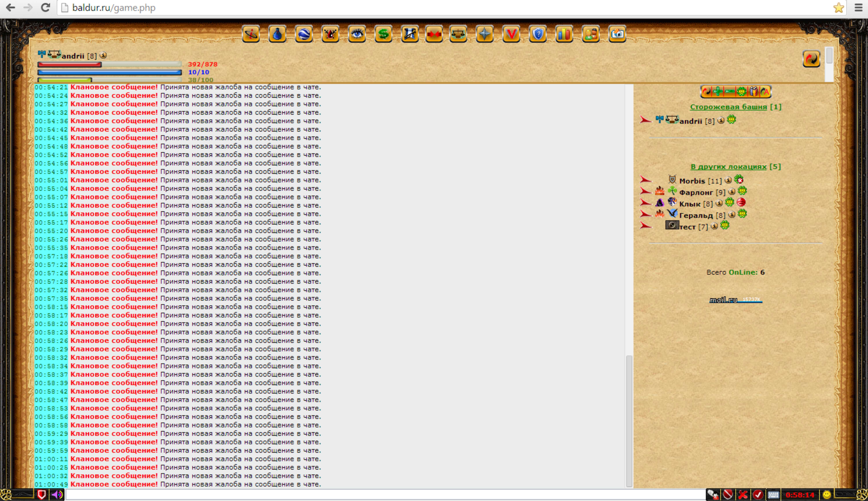Click the blue eye toolbar icon

[x=357, y=34]
